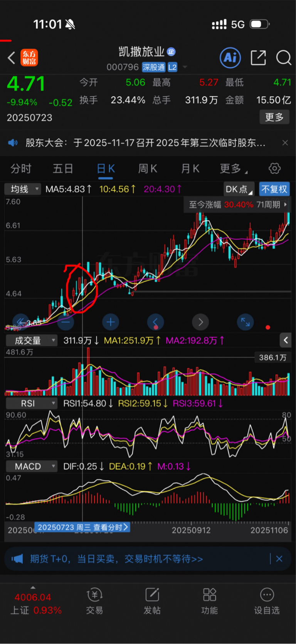Expand chart to fullscreen
The width and height of the screenshot is (296, 644).
(245, 322)
